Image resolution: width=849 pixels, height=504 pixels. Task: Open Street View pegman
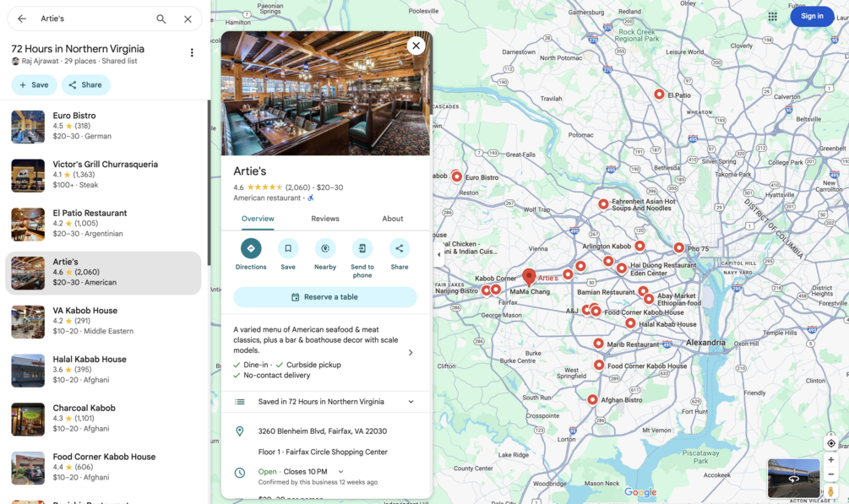point(830,491)
